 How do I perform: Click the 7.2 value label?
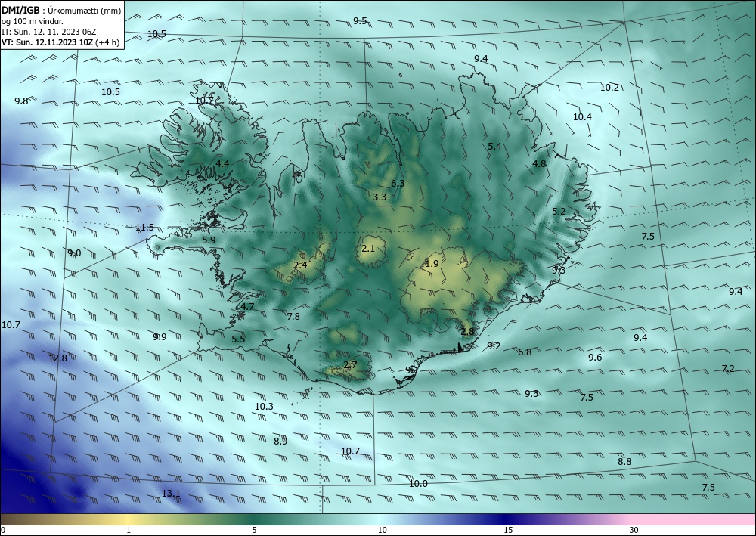click(728, 369)
